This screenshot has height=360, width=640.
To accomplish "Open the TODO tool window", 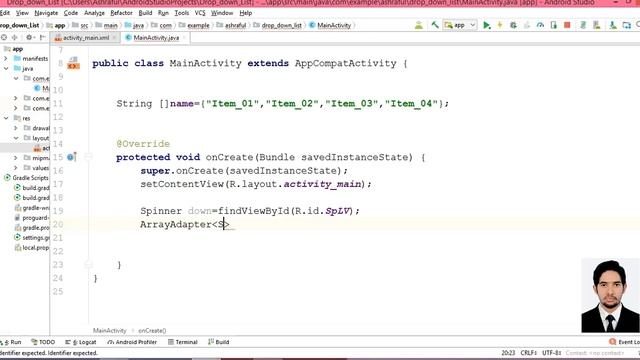I will 43,342.
